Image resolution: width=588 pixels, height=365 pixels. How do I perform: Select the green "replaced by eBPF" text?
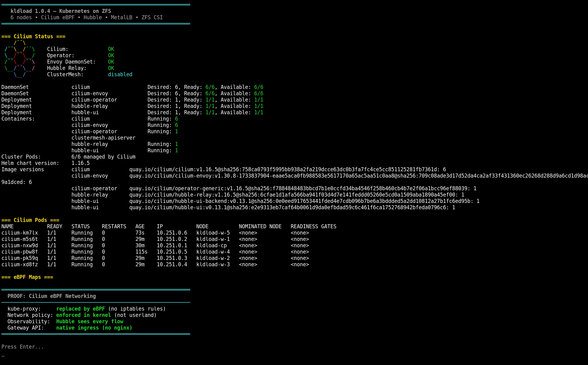pos(81,309)
